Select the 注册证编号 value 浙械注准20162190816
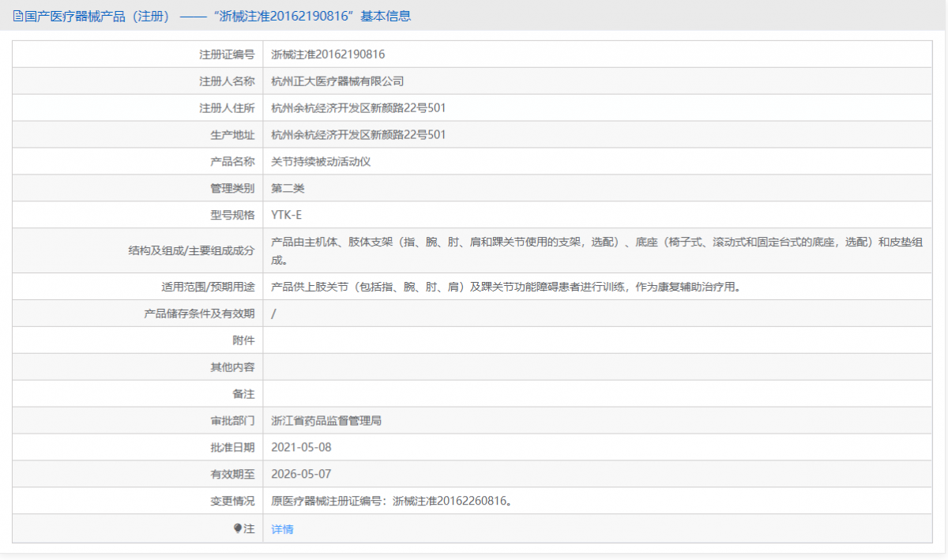The height and width of the screenshot is (560, 948). [x=328, y=54]
